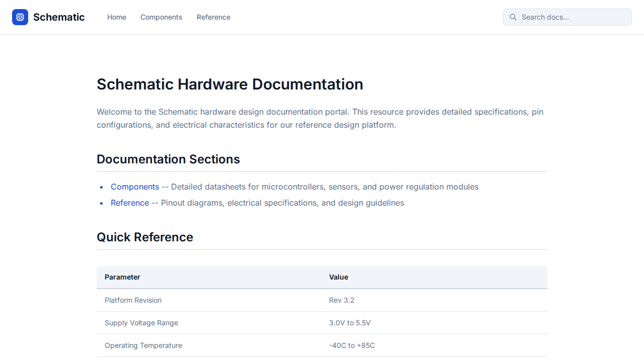Open the Components link in Documentation Sections list

[135, 187]
